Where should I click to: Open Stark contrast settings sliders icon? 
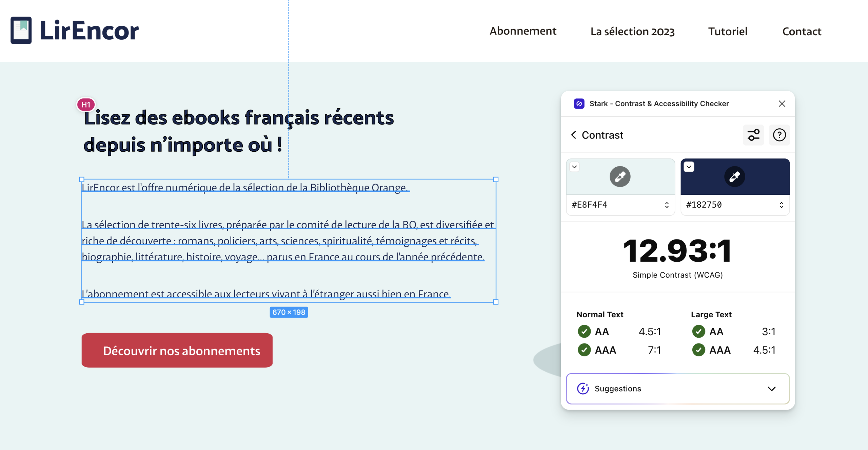753,135
